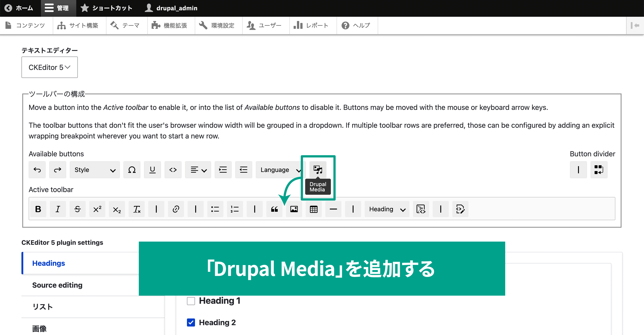The height and width of the screenshot is (335, 644).
Task: Select the Special characters omega button
Action: tap(132, 170)
